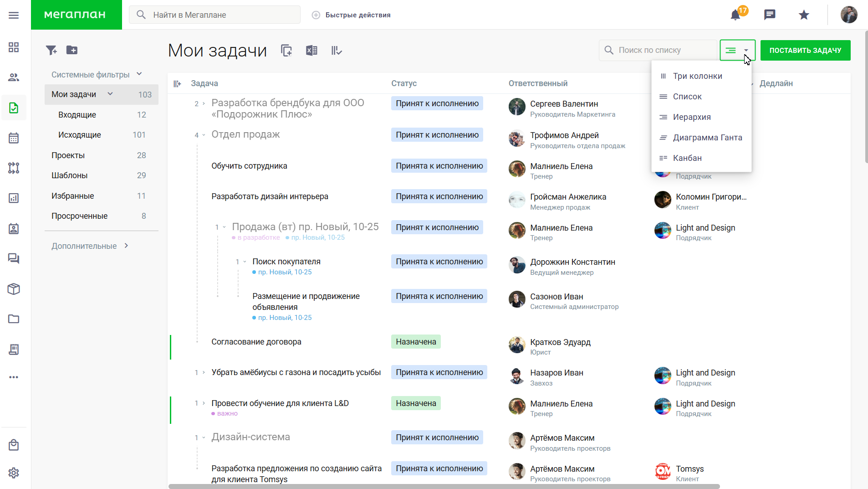Open the marketplace bag icon in sidebar
This screenshot has width=868, height=489.
coord(14,445)
